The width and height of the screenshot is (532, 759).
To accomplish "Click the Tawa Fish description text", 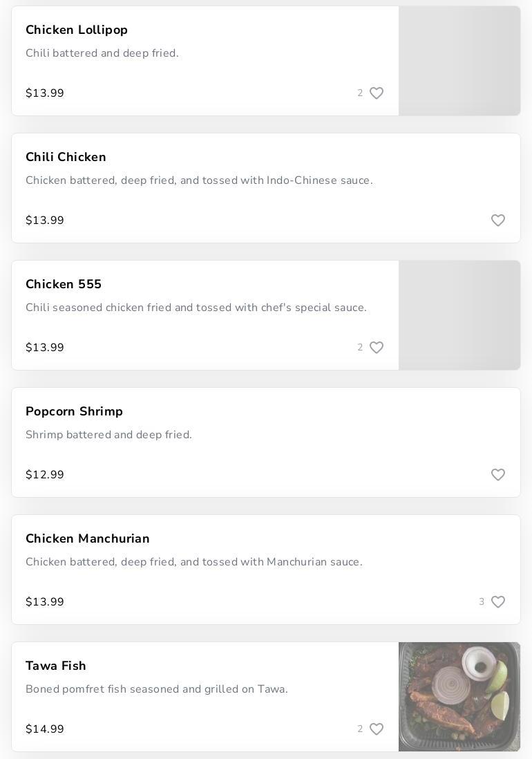I will [157, 689].
